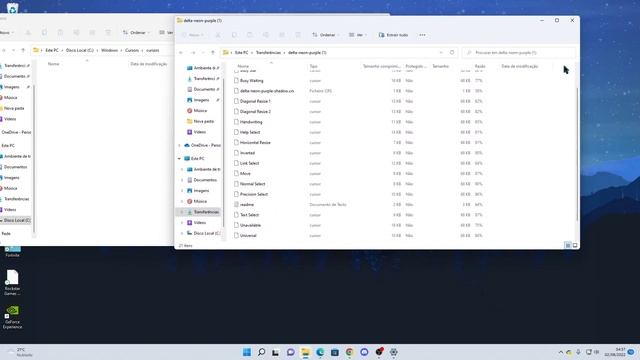Switch to large icons view in the status bar

(x=575, y=245)
